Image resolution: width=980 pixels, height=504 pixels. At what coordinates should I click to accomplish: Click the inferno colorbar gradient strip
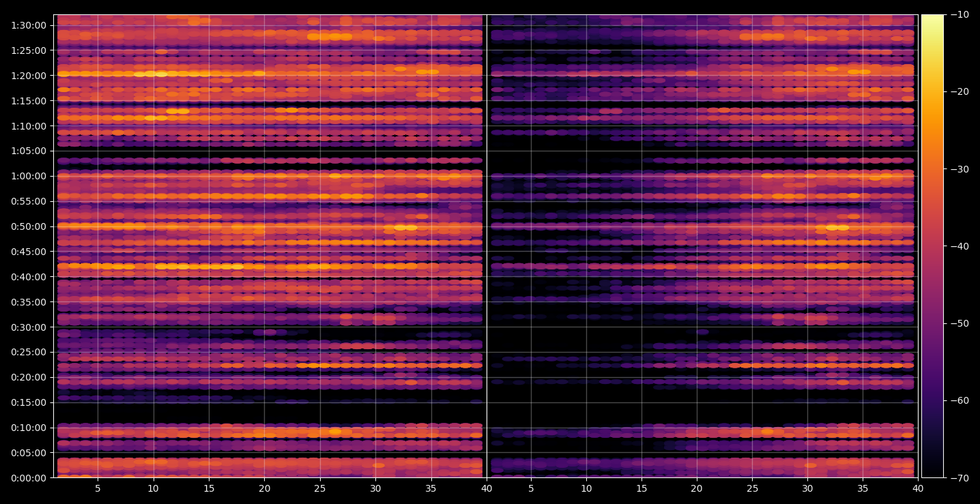(x=932, y=246)
